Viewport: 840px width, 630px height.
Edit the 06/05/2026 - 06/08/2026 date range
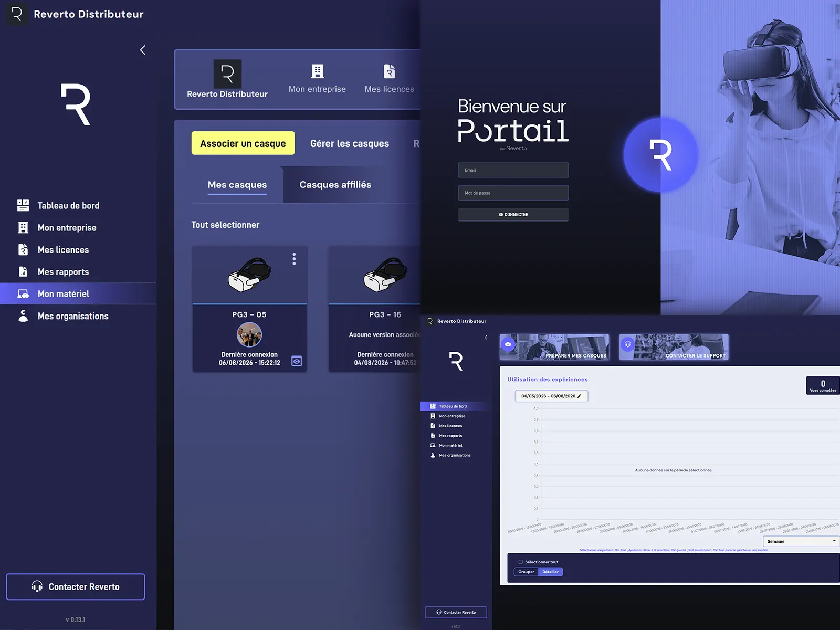551,396
